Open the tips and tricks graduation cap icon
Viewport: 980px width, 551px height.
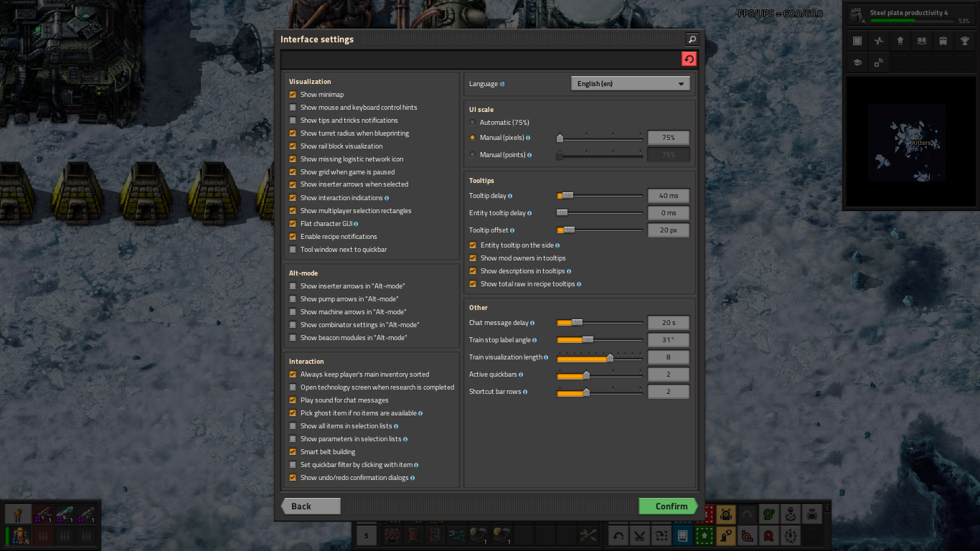click(x=857, y=63)
